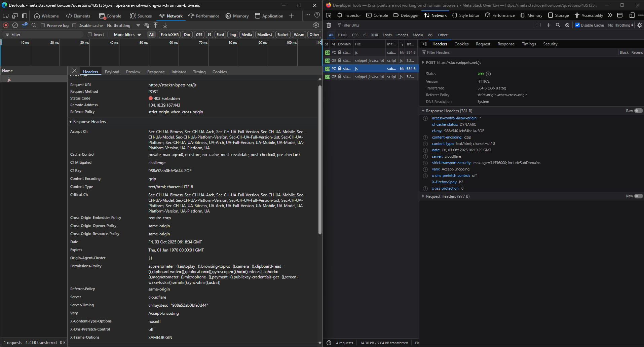Filter requests by Fetch/XHR type
Viewport: 644px width, 347px height.
[169, 35]
